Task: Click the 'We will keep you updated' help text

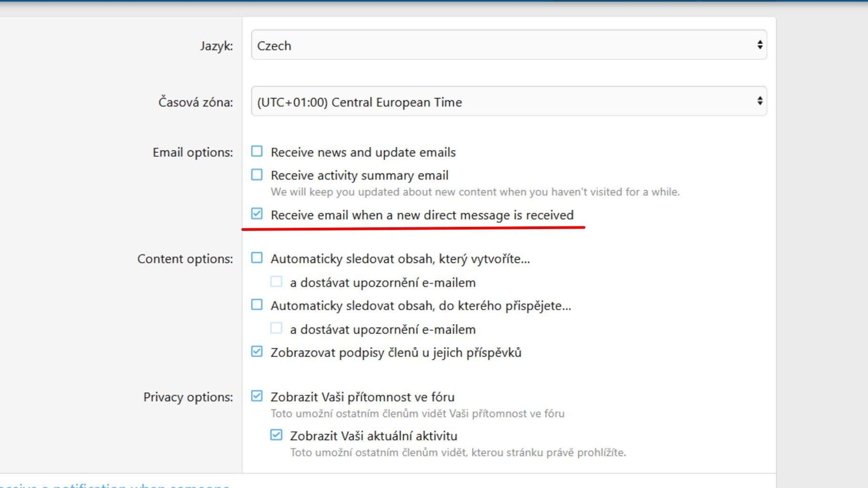Action: point(475,192)
